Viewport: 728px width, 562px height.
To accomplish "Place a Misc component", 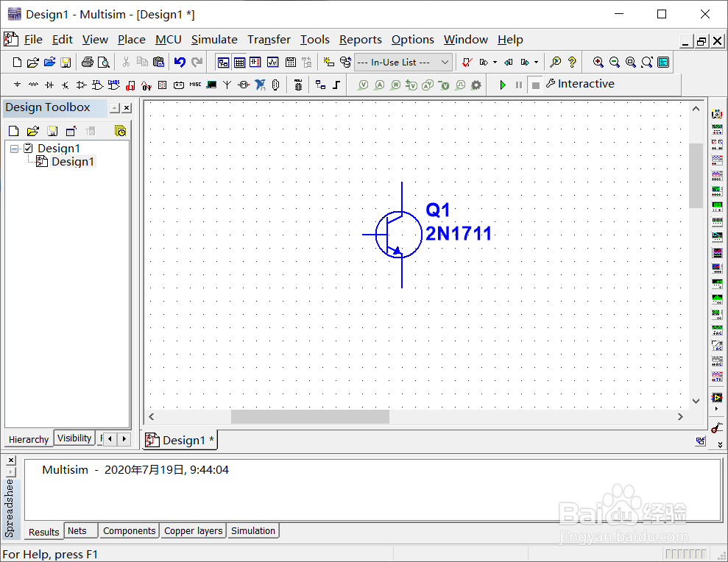I will 196,85.
